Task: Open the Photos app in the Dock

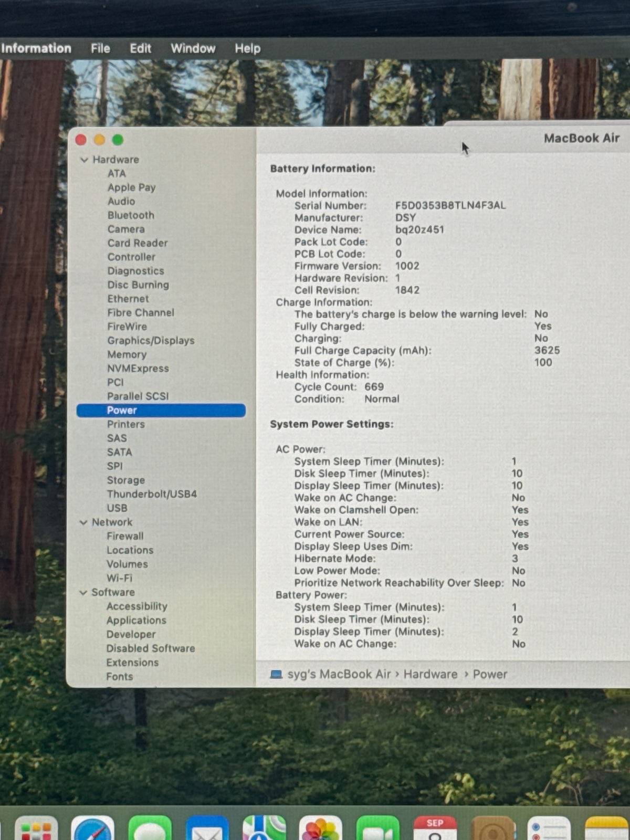Action: 321,828
